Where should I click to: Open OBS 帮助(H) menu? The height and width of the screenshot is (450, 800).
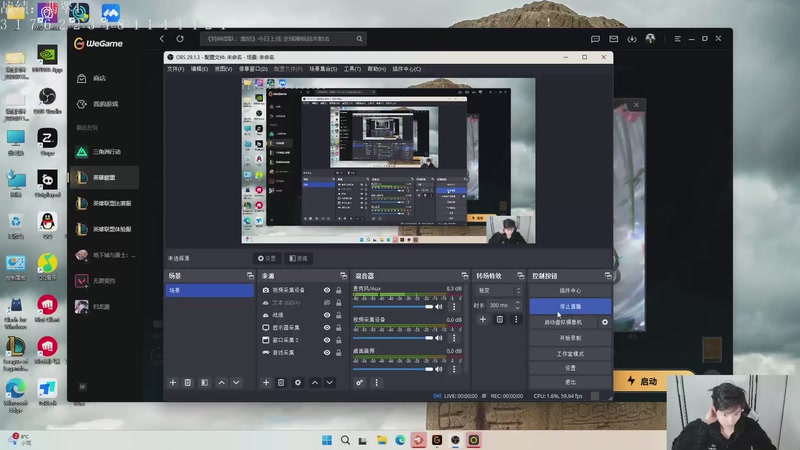[x=377, y=69]
